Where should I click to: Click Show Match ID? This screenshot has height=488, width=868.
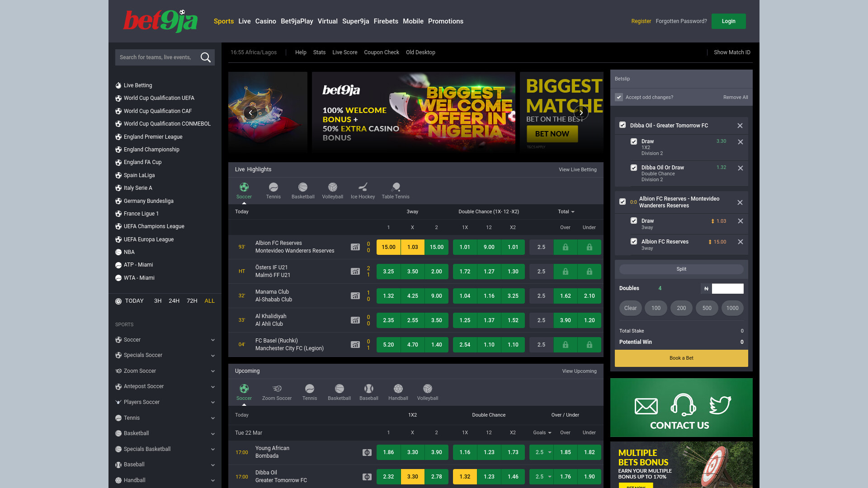[732, 52]
